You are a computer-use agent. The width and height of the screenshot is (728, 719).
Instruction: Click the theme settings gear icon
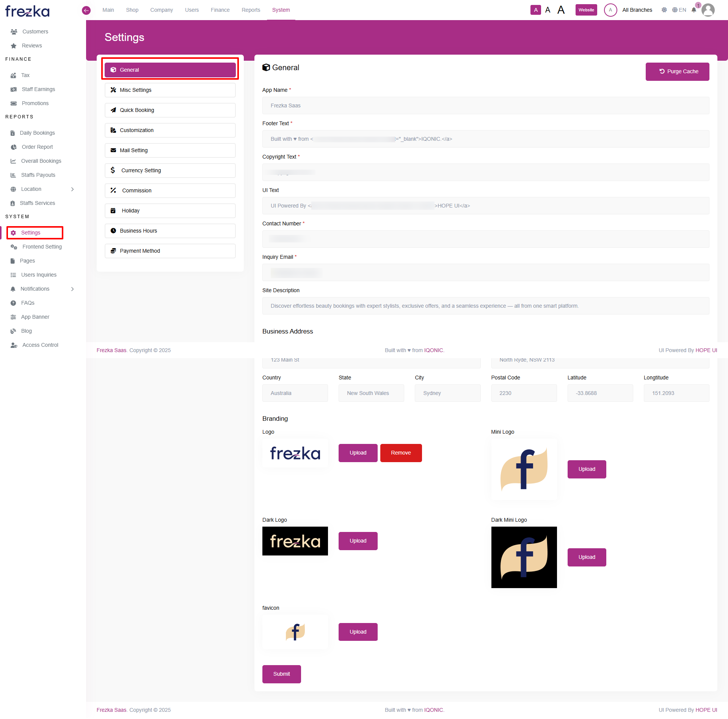(664, 10)
